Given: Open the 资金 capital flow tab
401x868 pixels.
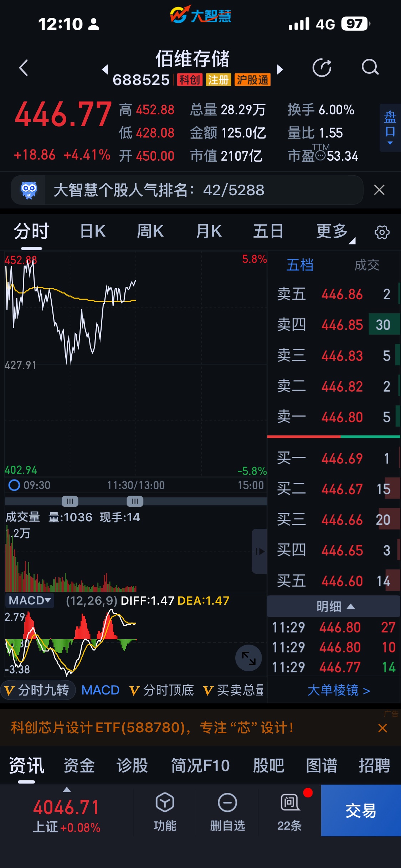Looking at the screenshot, I should 79,765.
